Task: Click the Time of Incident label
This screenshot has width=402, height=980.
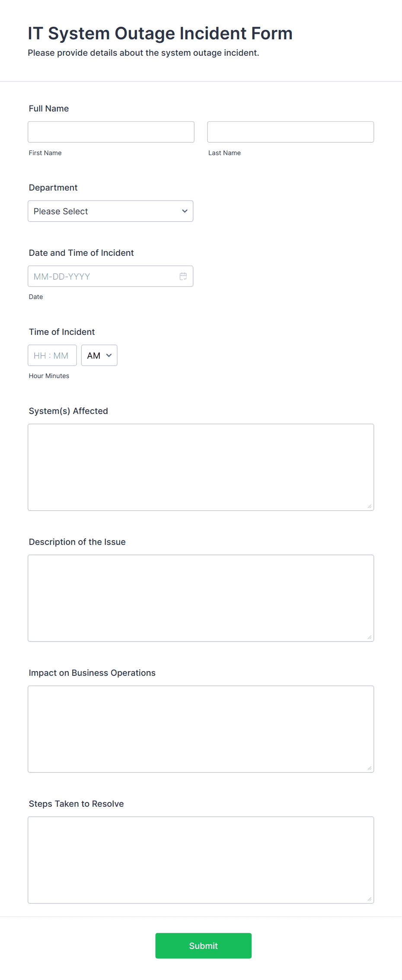Action: (x=62, y=332)
